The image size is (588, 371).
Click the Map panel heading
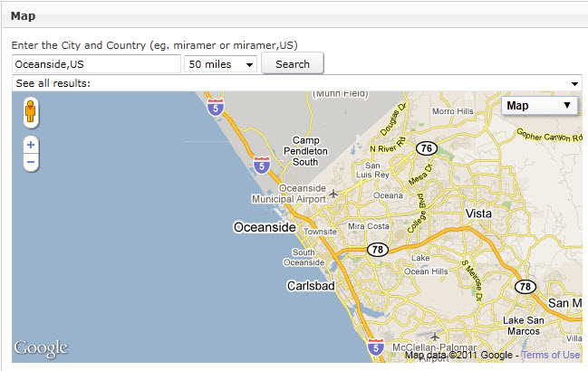click(24, 16)
